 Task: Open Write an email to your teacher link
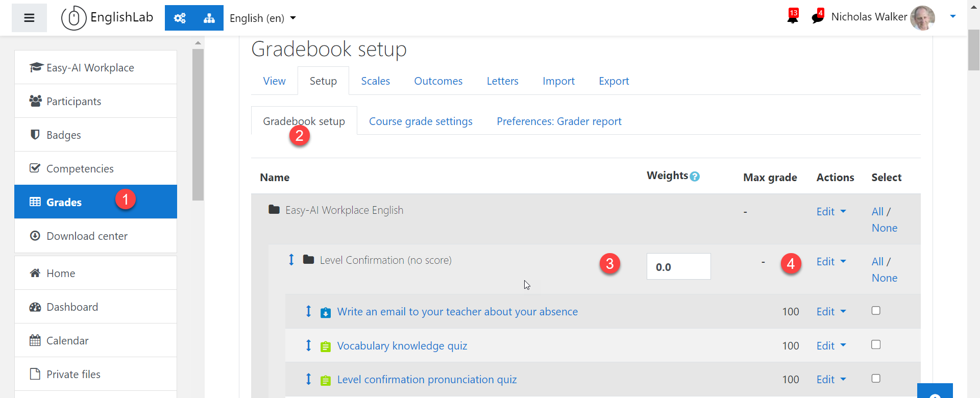tap(457, 311)
